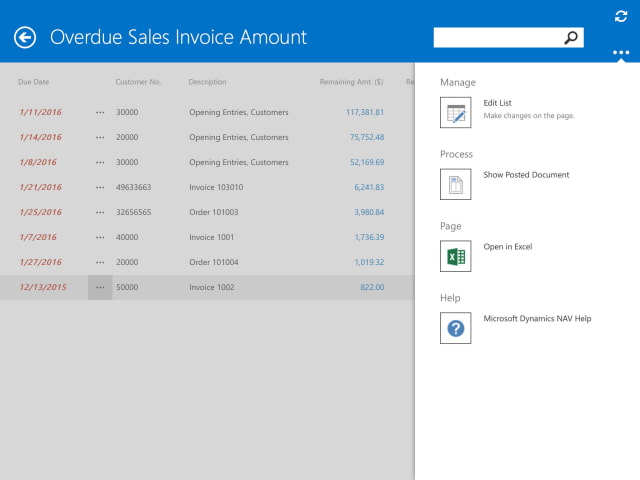640x480 pixels.
Task: Click the Excel icon
Action: click(x=455, y=256)
